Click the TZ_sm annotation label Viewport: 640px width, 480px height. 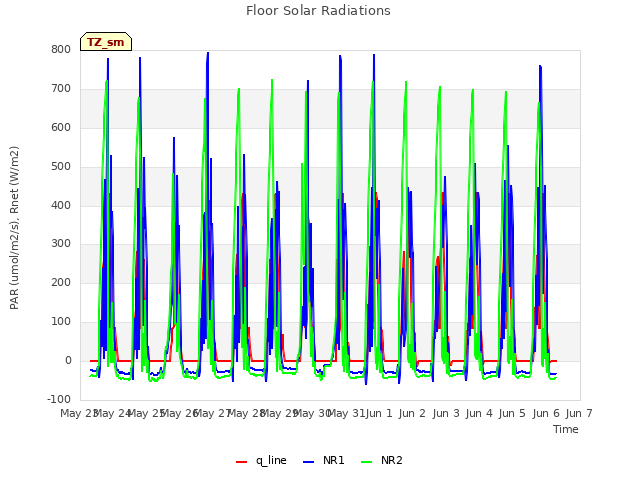tap(106, 42)
